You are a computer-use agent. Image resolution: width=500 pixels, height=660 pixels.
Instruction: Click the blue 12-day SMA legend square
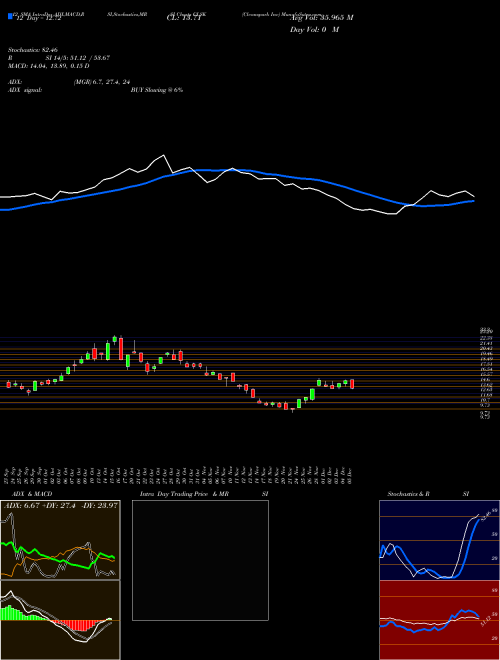click(x=10, y=17)
